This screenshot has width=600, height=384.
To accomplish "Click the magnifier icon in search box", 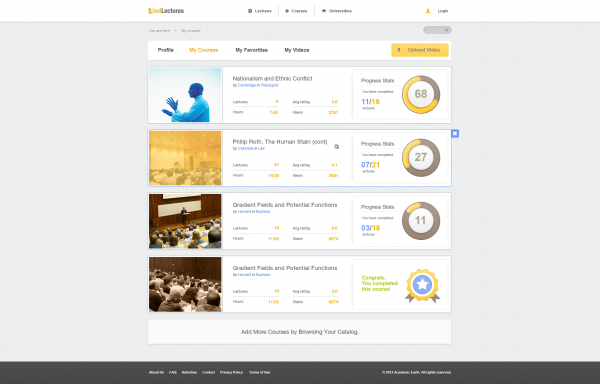I will coord(446,30).
